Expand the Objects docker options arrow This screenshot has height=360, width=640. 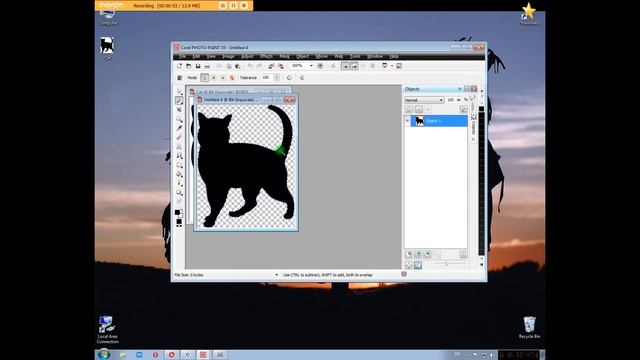coord(460,89)
